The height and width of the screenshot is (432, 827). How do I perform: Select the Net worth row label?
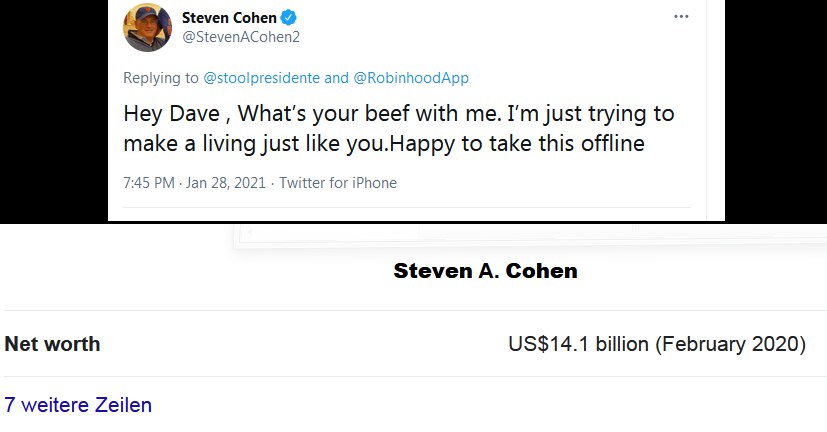(x=52, y=344)
